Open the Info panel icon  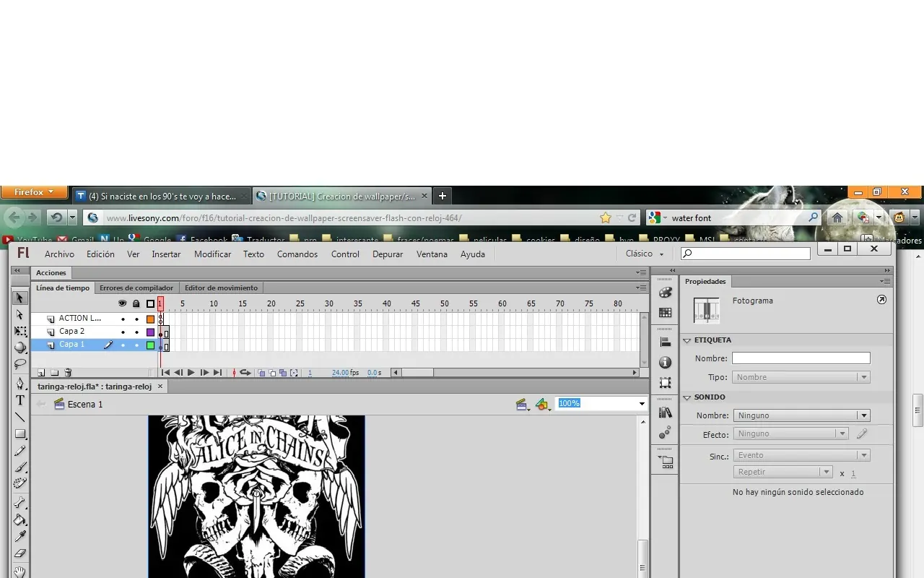point(666,362)
